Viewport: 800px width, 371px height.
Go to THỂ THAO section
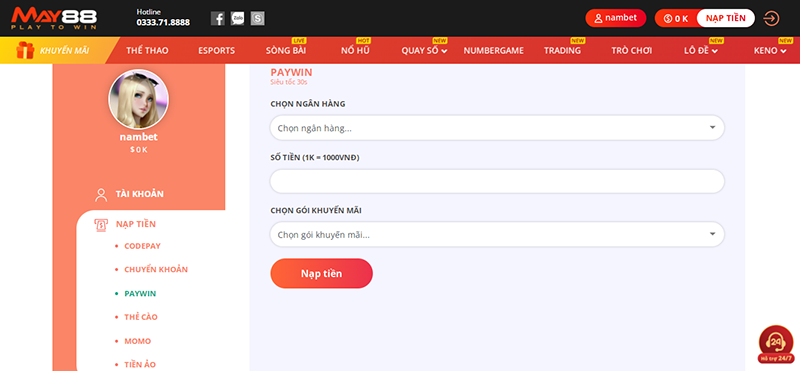147,51
